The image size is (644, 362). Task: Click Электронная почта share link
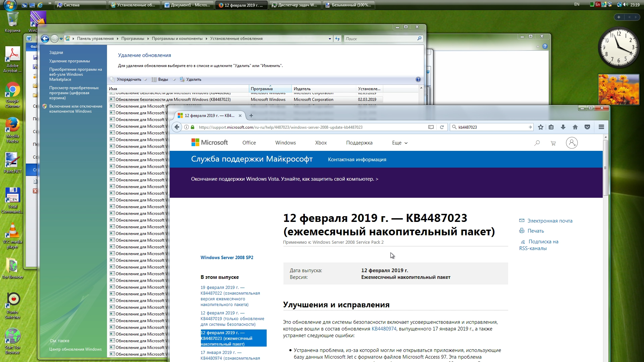(546, 221)
